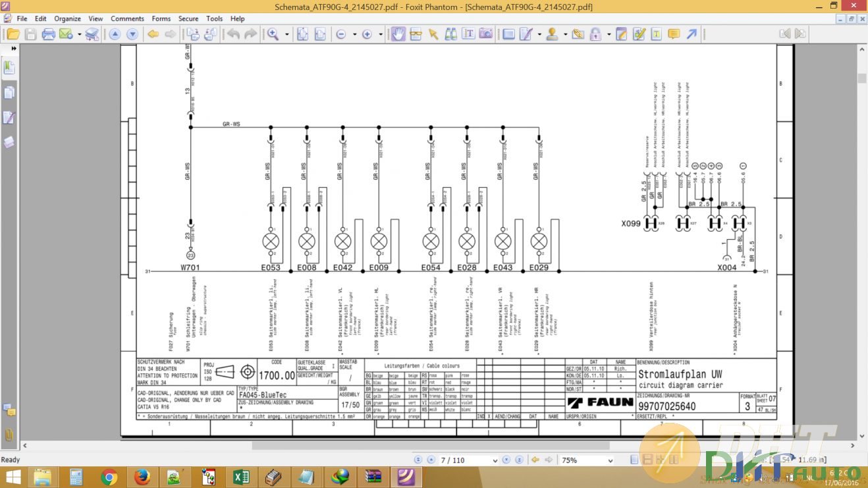Open the Help menu
868x488 pixels.
pos(238,18)
